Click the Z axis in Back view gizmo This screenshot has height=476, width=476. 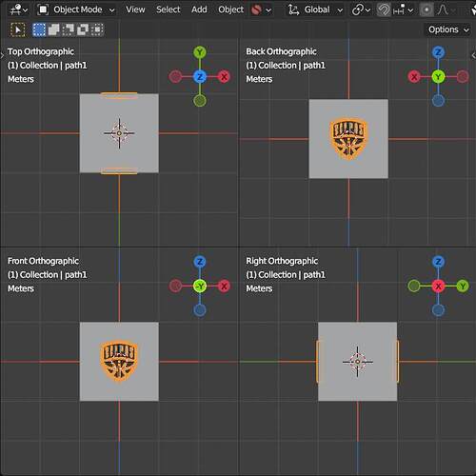point(438,52)
